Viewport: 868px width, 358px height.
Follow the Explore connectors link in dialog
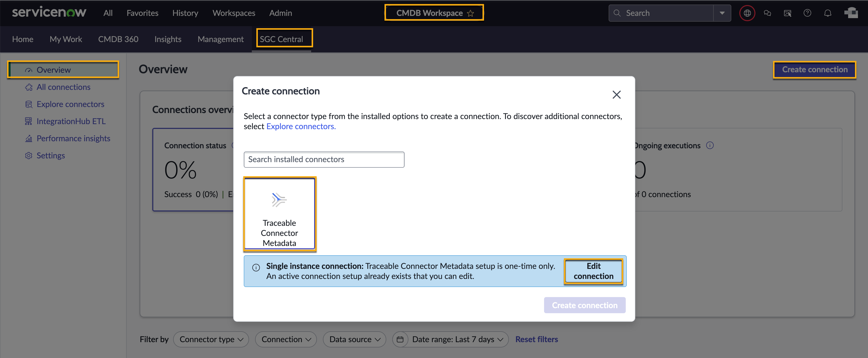pyautogui.click(x=301, y=126)
